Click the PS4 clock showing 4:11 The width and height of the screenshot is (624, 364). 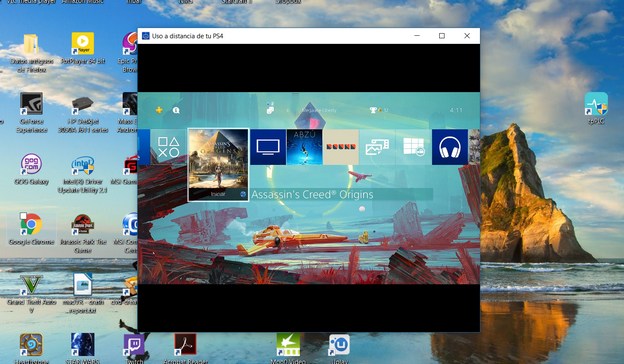pyautogui.click(x=456, y=110)
